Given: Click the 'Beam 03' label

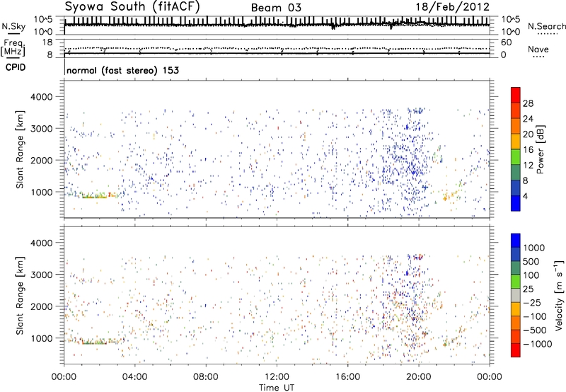Looking at the screenshot, I should coord(276,8).
